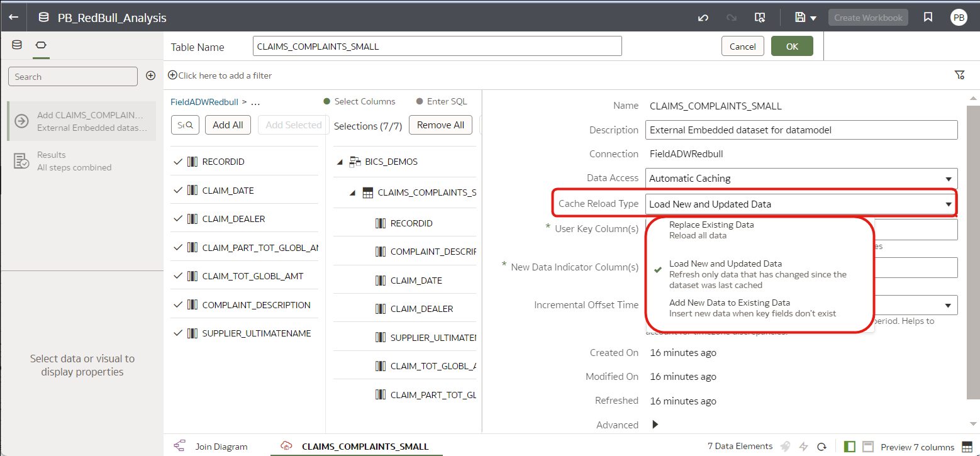Toggle the CLAIM_TOT_GLOBL_AMT column in available list
The width and height of the screenshot is (980, 456).
tap(244, 276)
